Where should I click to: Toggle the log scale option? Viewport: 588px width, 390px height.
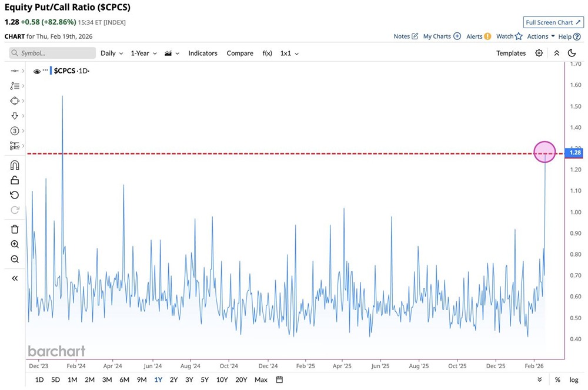pyautogui.click(x=574, y=379)
